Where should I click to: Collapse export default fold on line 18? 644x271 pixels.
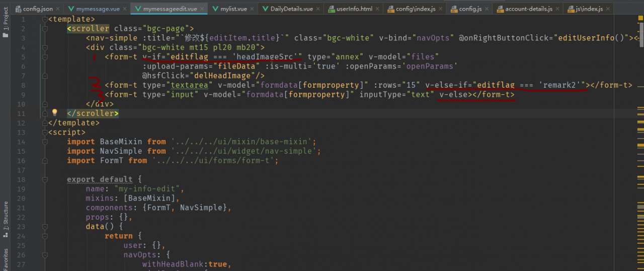coord(46,179)
